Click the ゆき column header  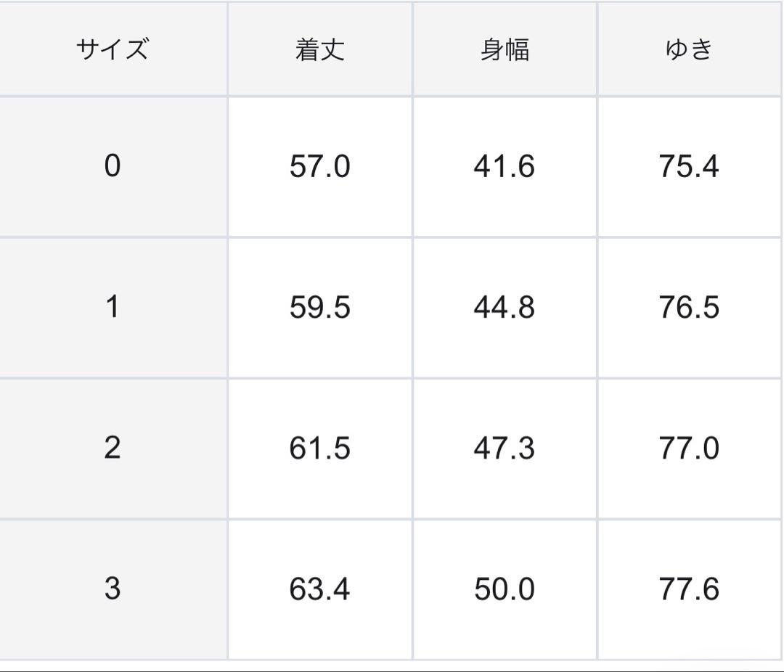[x=689, y=49]
